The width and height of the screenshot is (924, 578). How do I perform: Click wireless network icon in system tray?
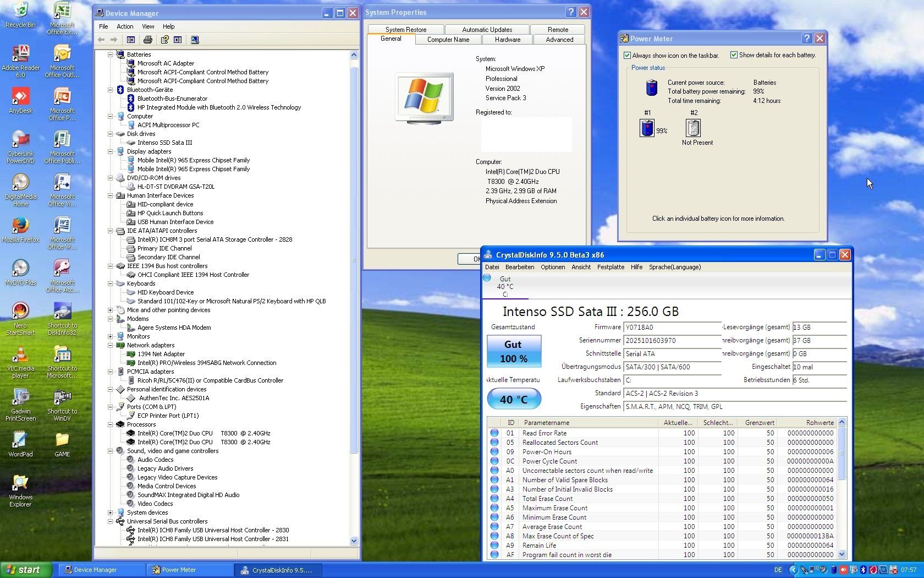[813, 570]
